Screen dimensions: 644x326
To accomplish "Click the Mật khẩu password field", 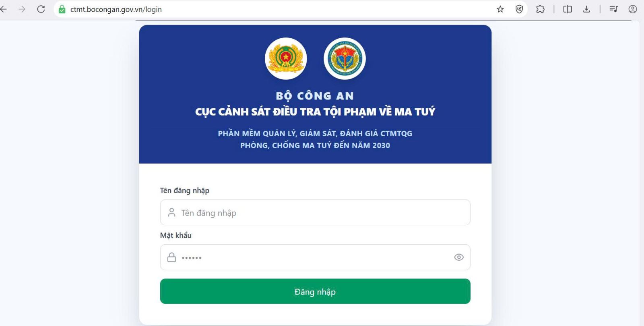I will tap(315, 257).
